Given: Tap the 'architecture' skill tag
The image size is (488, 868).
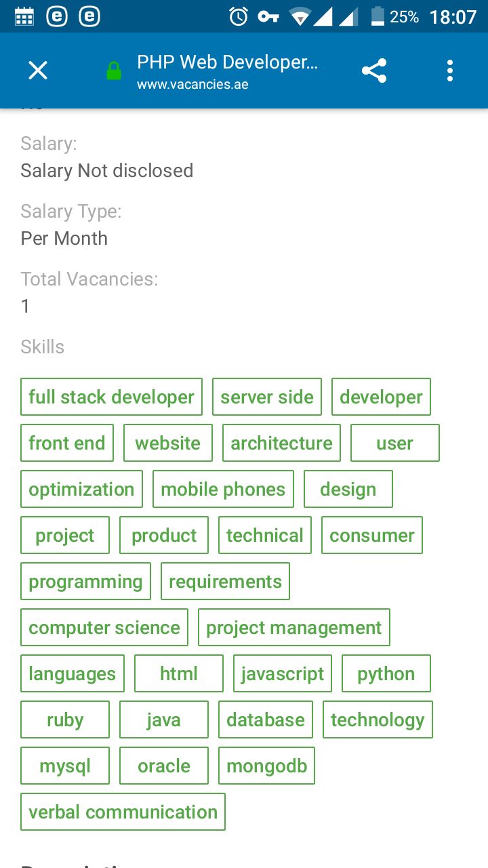Looking at the screenshot, I should [x=281, y=443].
